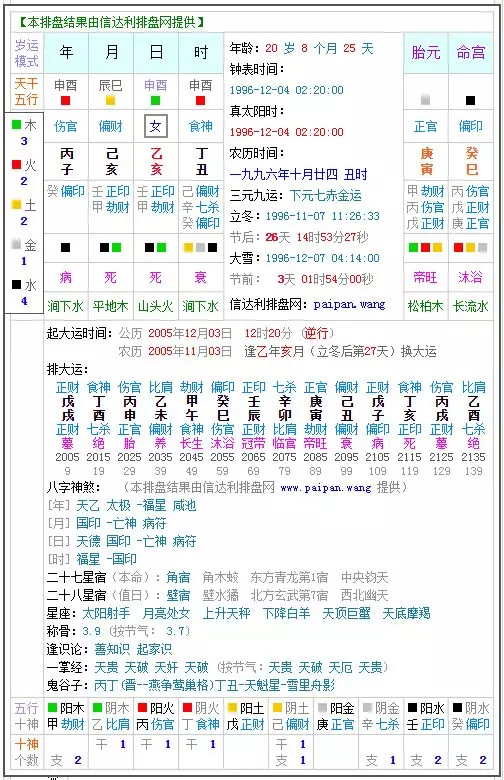Click the 山头火 nayin label

click(x=155, y=306)
